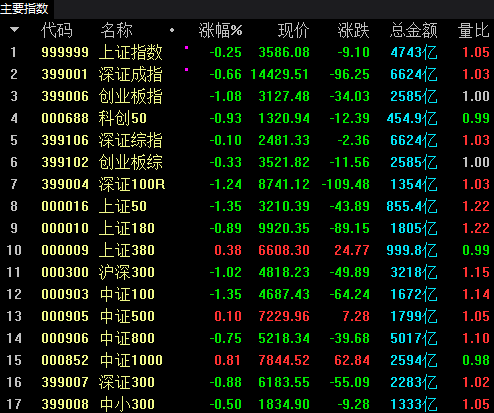Sort by 涨幅% column header
This screenshot has width=494, height=413.
[x=220, y=30]
